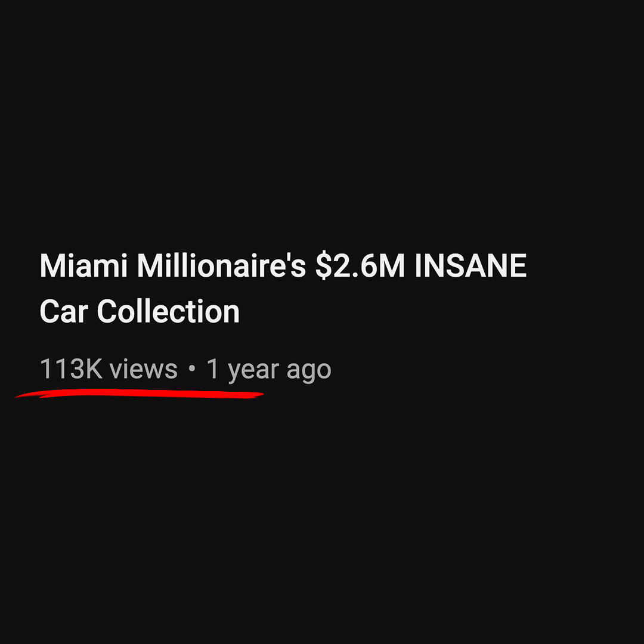
Task: Open the Miami Millionaire's video title link
Action: (283, 288)
